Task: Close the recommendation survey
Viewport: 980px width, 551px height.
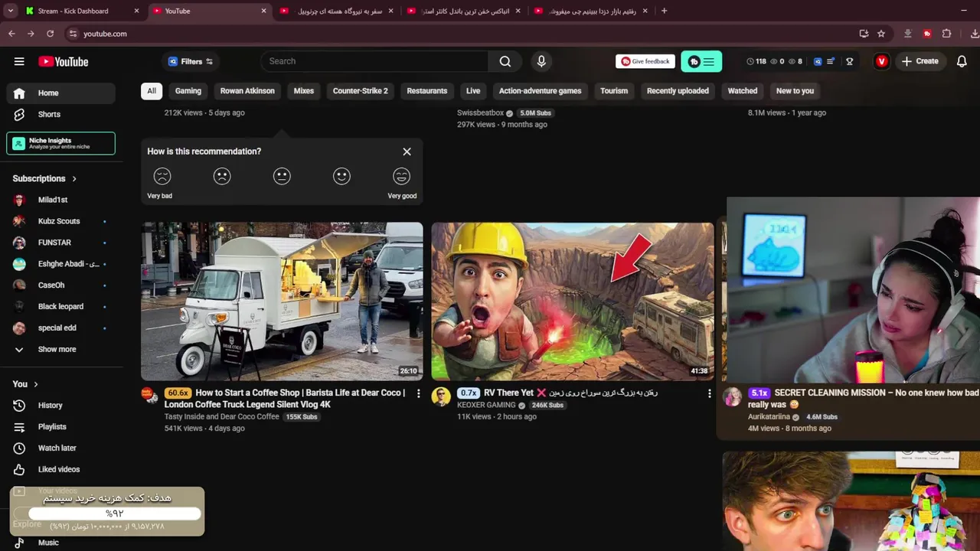Action: coord(407,152)
